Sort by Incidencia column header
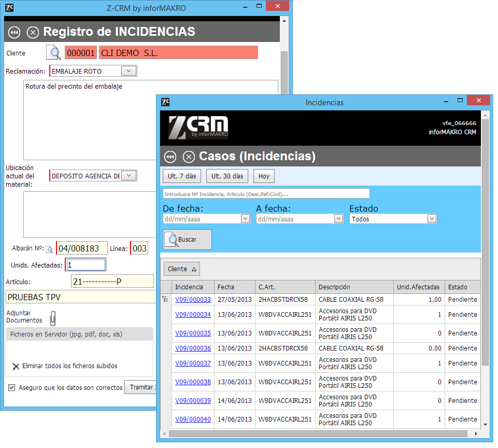Viewport: 498px width, 448px height. pos(193,287)
